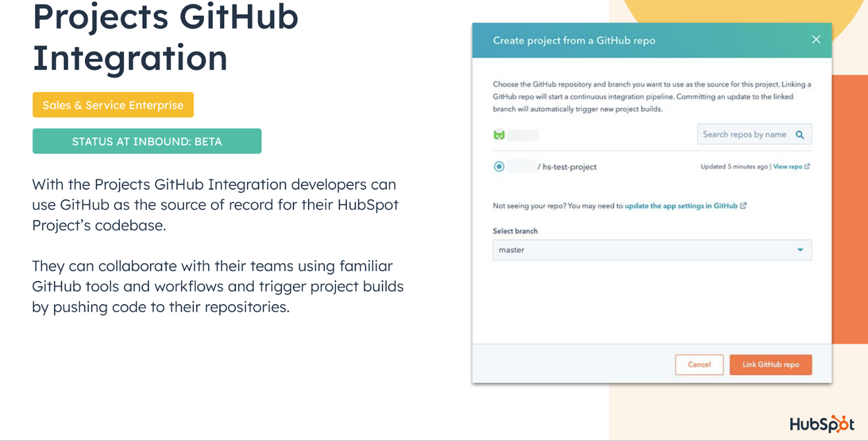Click the 'Select branch' label
Viewport: 868px width, 441px height.
click(515, 231)
